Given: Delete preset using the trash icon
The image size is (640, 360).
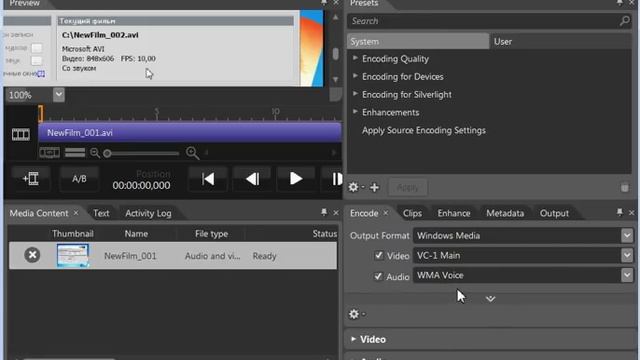Looking at the screenshot, I should 625,187.
